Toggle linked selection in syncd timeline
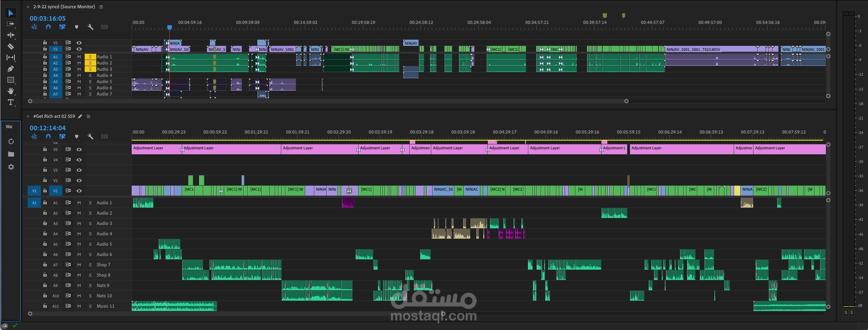868x330 pixels. [x=62, y=27]
